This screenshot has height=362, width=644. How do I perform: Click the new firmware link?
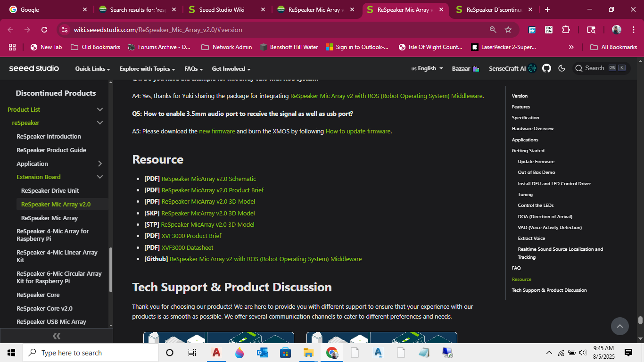tap(217, 131)
